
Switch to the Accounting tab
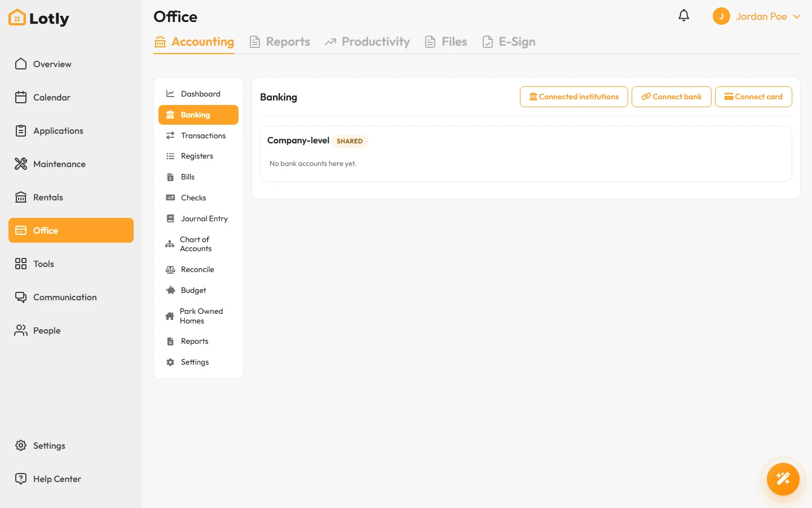coord(194,42)
